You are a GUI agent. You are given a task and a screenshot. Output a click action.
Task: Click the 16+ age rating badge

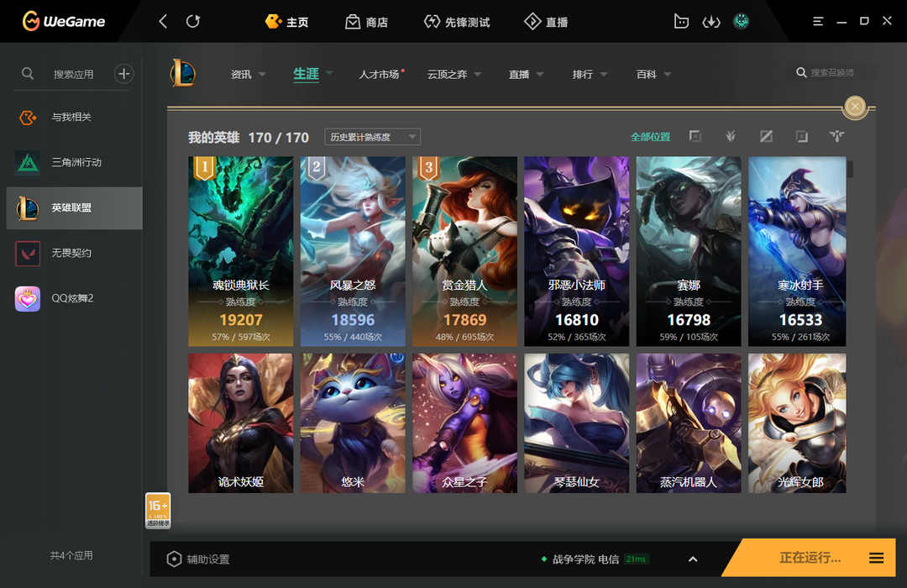tap(158, 510)
